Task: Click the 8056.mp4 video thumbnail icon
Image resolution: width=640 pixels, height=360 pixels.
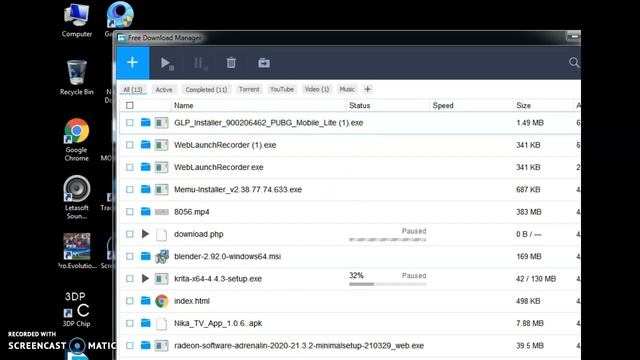Action: click(x=162, y=212)
